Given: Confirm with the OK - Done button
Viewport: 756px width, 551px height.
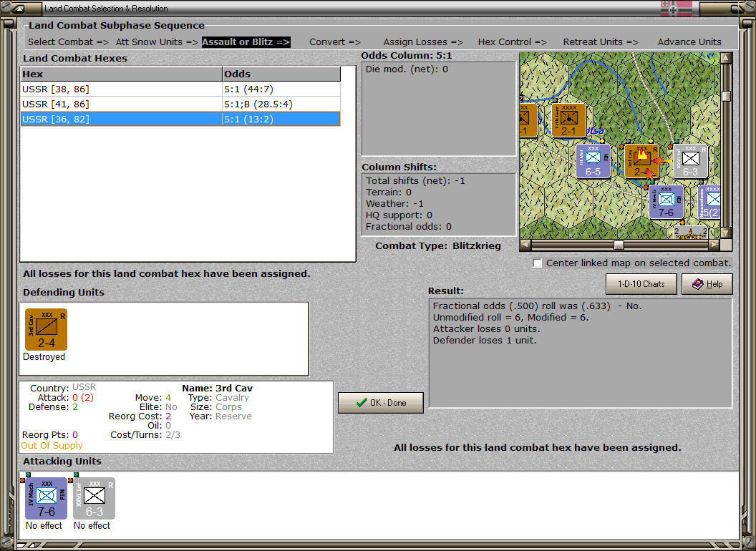Looking at the screenshot, I should (381, 403).
